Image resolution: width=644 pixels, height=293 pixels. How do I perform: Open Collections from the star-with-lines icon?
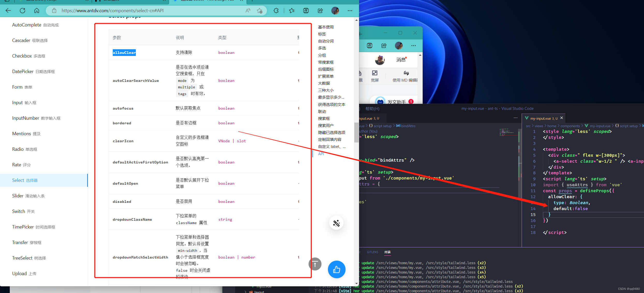click(x=291, y=11)
